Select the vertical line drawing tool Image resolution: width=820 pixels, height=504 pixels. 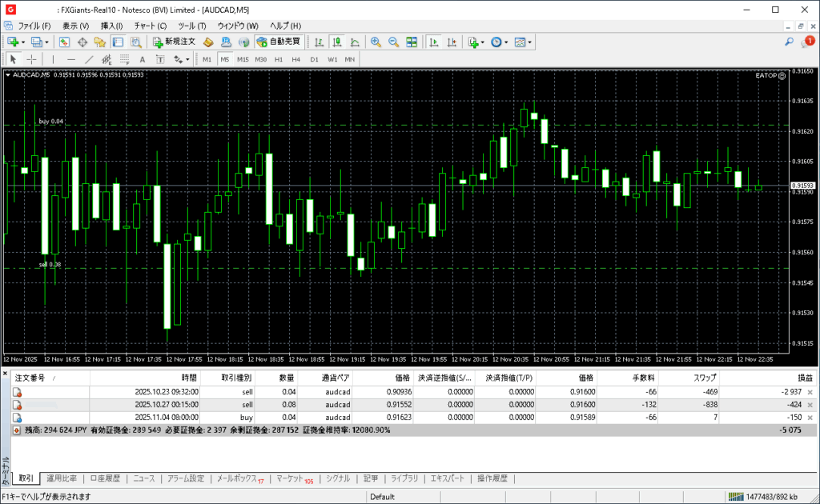[x=54, y=59]
